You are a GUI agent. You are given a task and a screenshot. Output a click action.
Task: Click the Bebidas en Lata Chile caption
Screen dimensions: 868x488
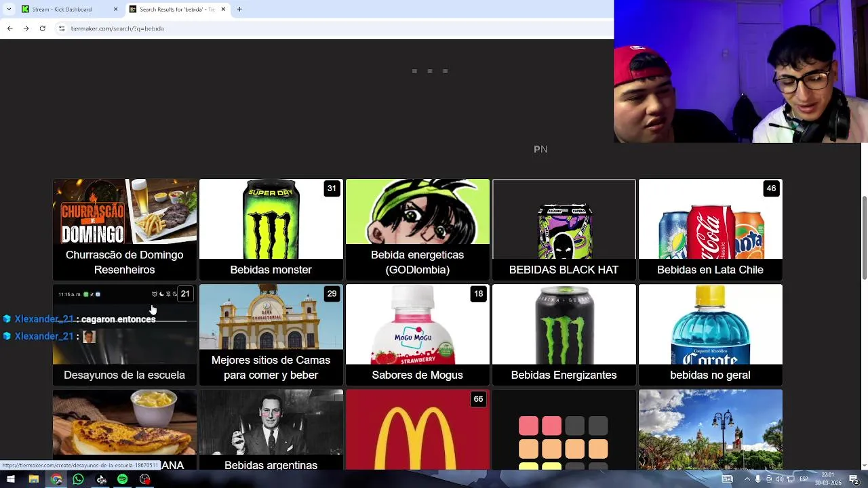click(x=711, y=270)
